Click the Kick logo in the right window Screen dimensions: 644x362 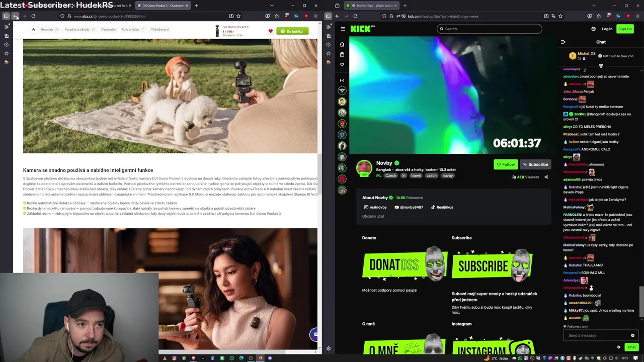(362, 29)
